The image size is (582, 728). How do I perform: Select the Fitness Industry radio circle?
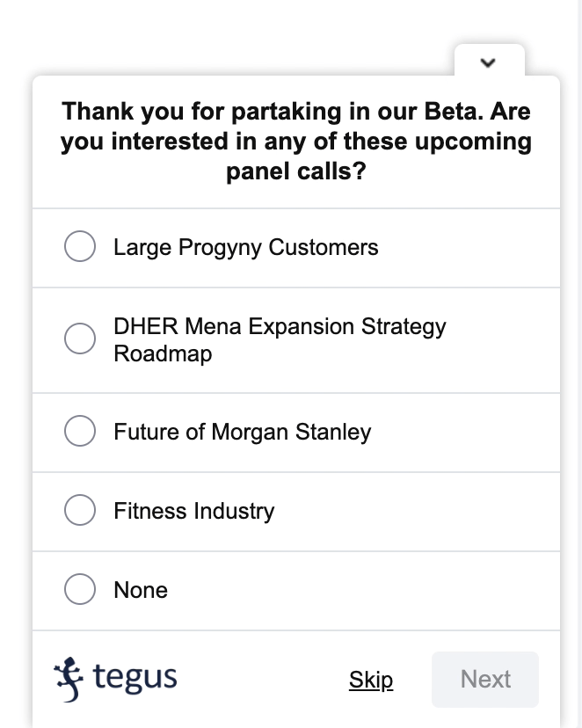80,510
